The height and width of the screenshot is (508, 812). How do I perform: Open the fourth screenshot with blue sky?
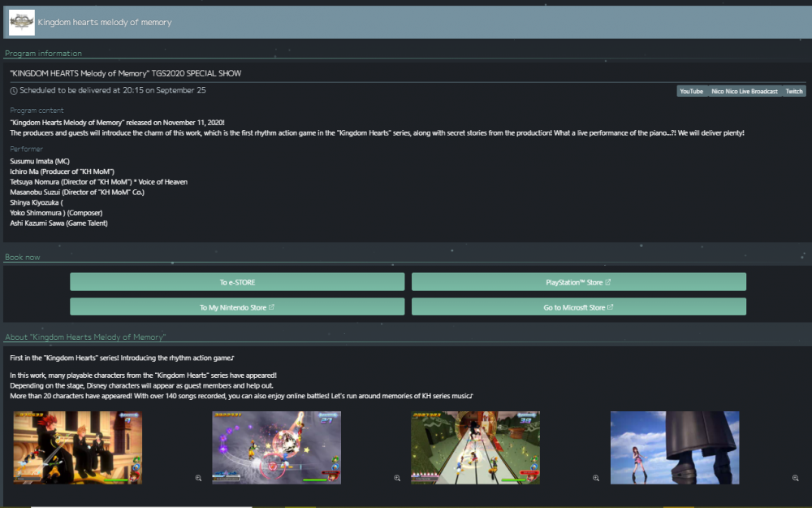click(x=675, y=448)
